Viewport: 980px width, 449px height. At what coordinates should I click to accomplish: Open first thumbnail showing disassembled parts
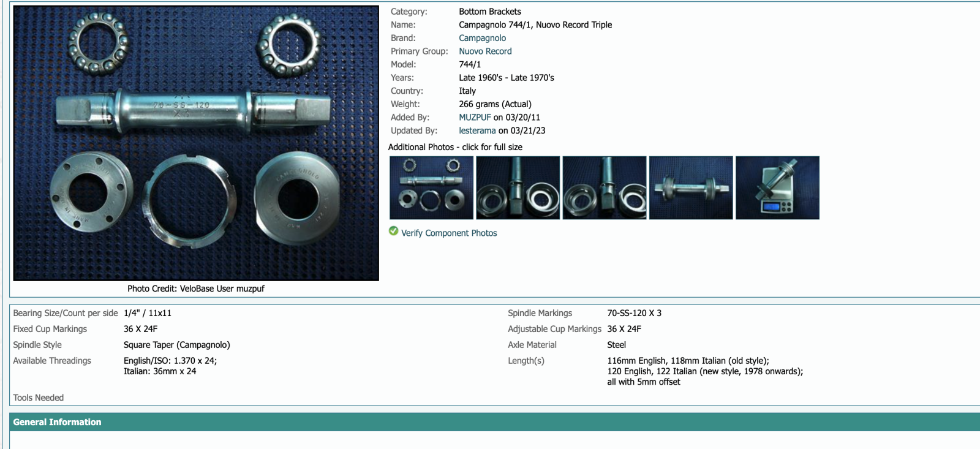[431, 187]
